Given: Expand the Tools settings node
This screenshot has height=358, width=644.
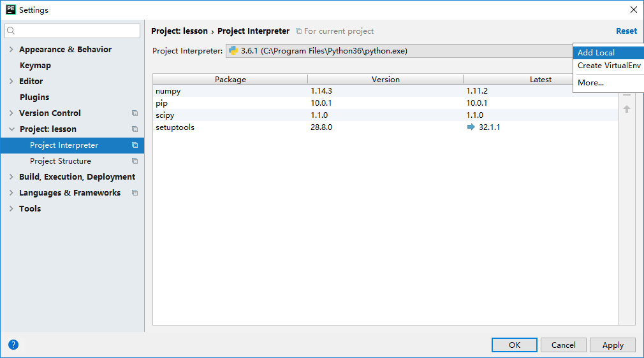Looking at the screenshot, I should (11, 208).
